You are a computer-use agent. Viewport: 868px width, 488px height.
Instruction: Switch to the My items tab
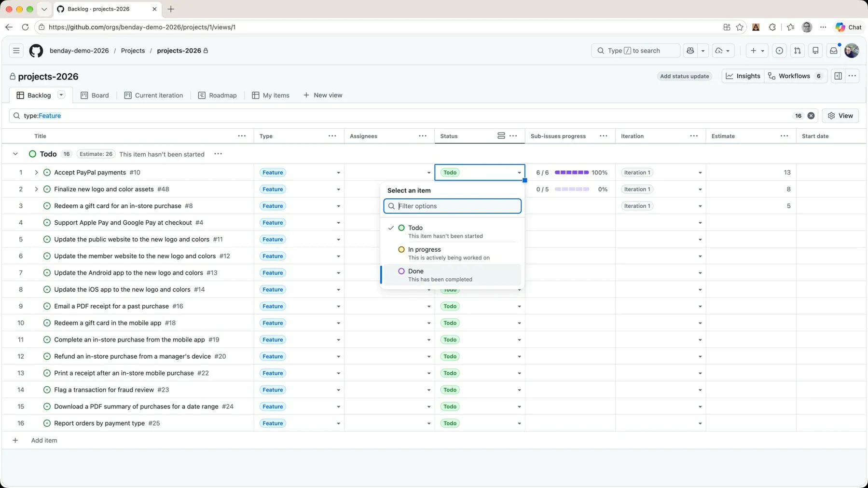[271, 95]
